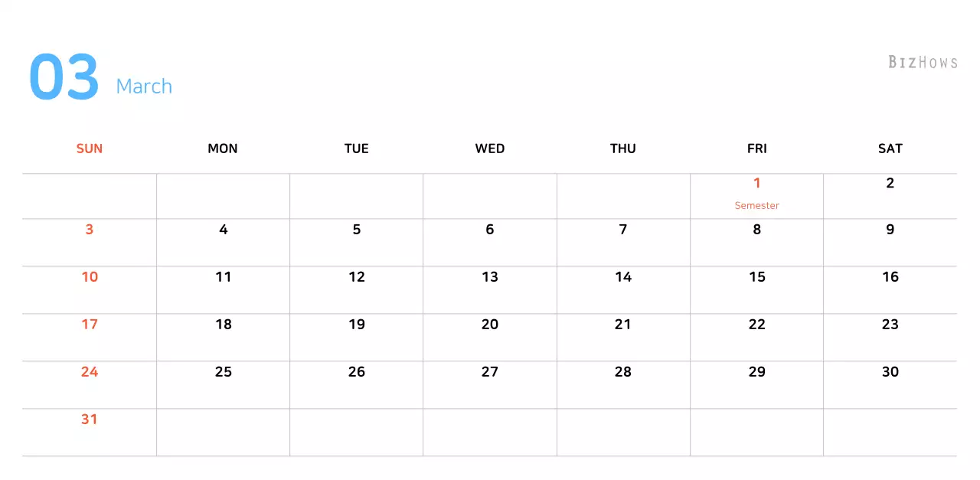Pick Thursday March 21 date

click(x=623, y=325)
